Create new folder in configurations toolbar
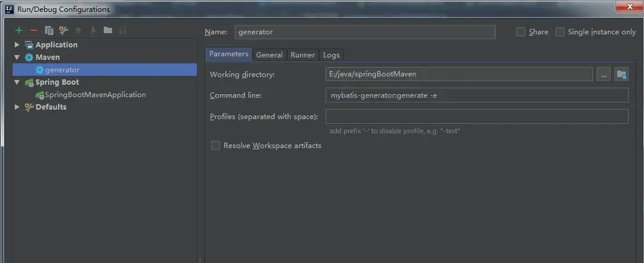Viewport: 644px width, 263px height. click(107, 30)
